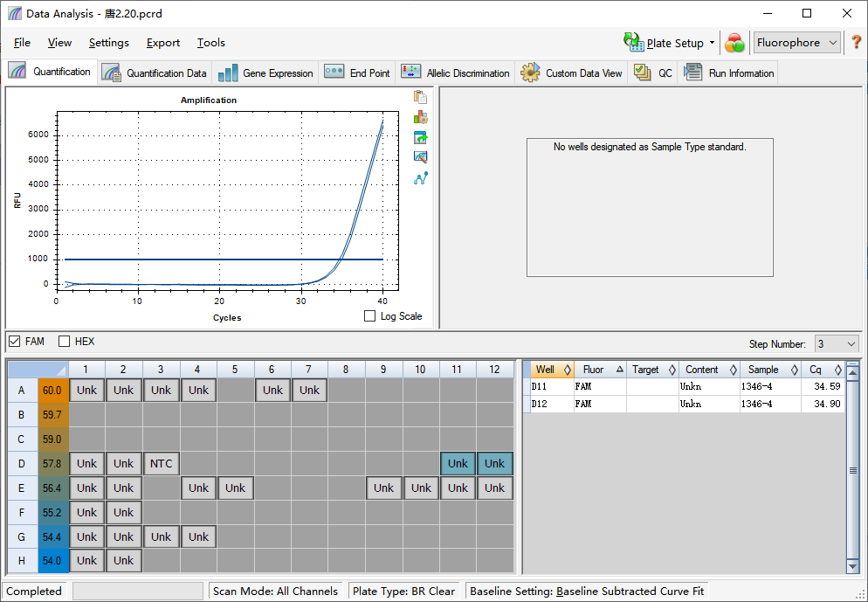
Task: Click the Plate Type: BR Clear status
Action: 403,591
